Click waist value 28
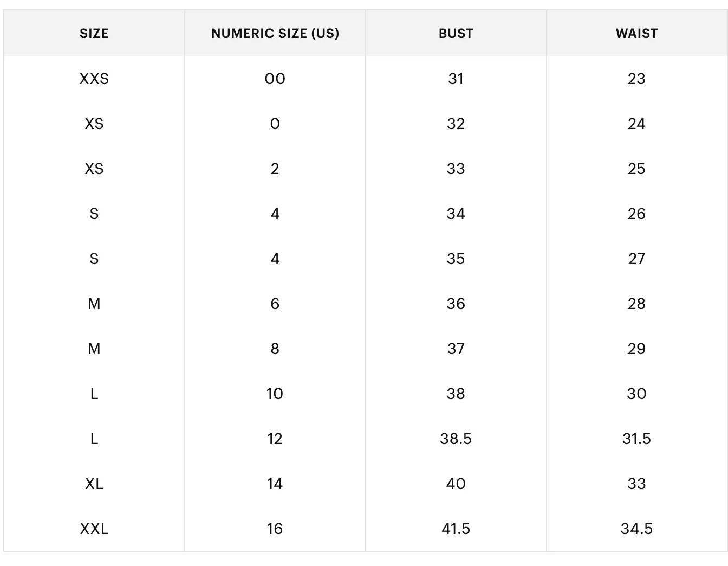The image size is (728, 566). (636, 304)
